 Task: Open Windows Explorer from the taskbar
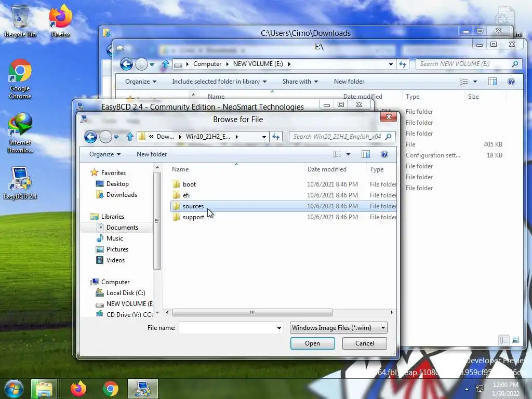pyautogui.click(x=44, y=389)
